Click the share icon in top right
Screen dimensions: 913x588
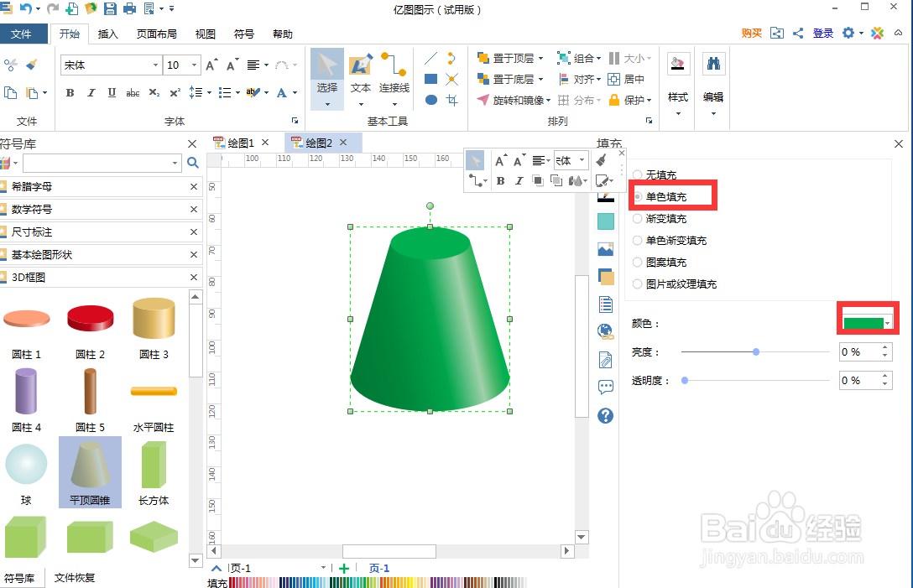click(x=798, y=34)
